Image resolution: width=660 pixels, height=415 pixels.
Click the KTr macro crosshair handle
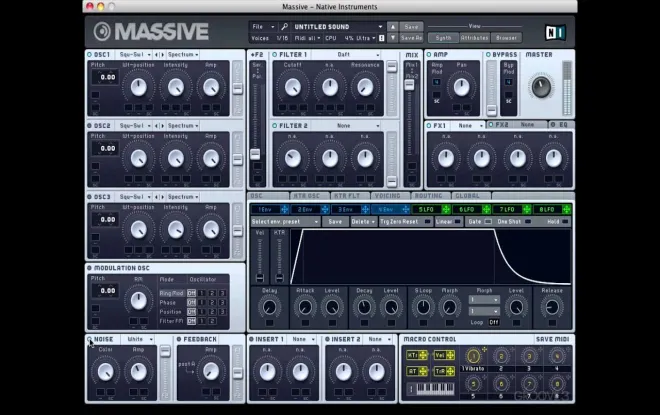coord(423,355)
